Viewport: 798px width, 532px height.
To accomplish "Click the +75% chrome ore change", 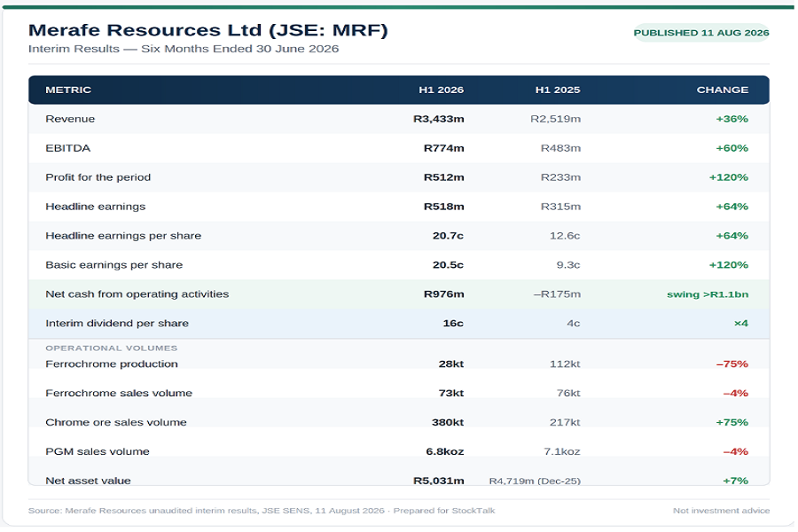I will (x=732, y=423).
